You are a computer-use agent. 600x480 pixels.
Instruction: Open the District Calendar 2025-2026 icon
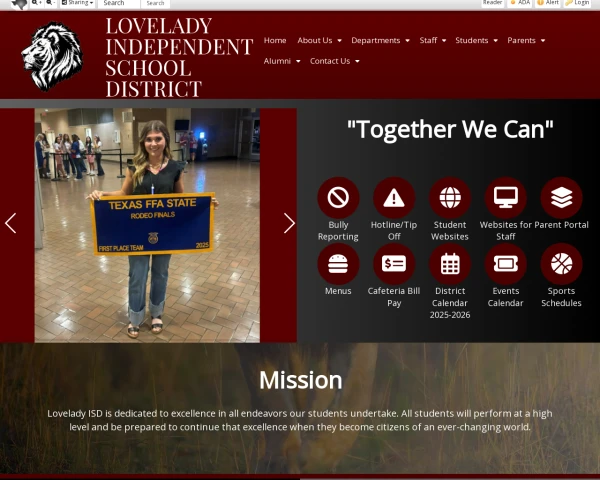tap(450, 264)
